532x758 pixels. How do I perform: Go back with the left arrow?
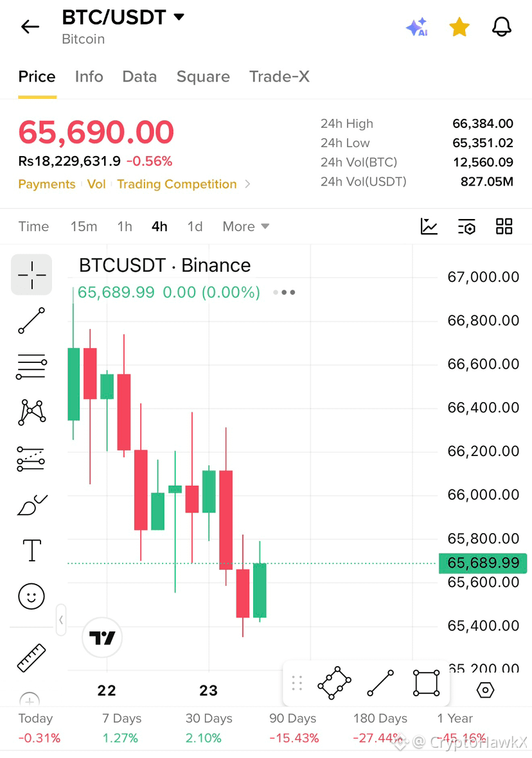[x=30, y=26]
